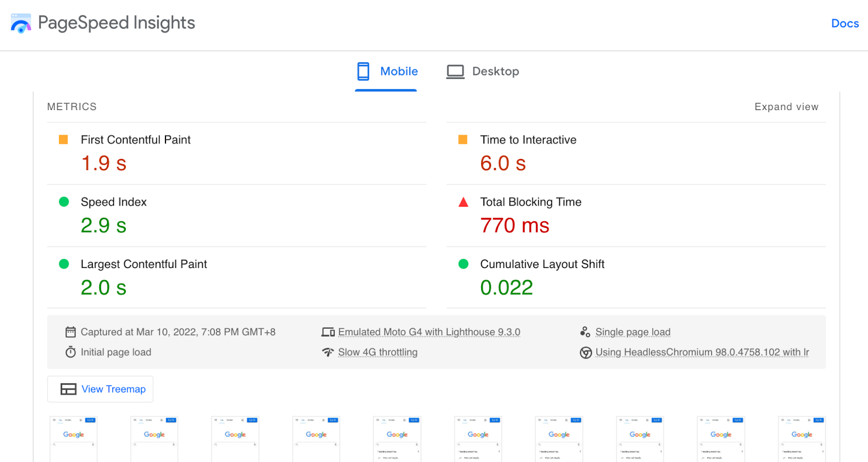The width and height of the screenshot is (868, 462).
Task: Click the PageSpeed Insights title text
Action: click(117, 23)
